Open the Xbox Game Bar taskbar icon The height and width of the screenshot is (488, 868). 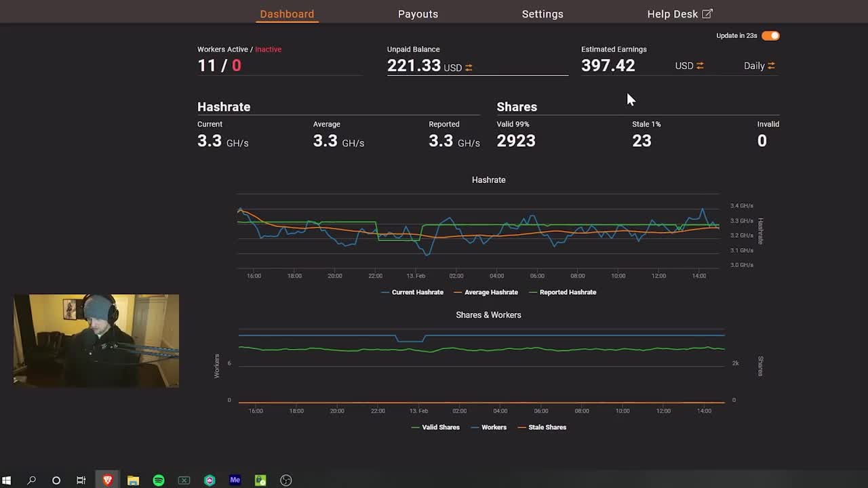(184, 480)
